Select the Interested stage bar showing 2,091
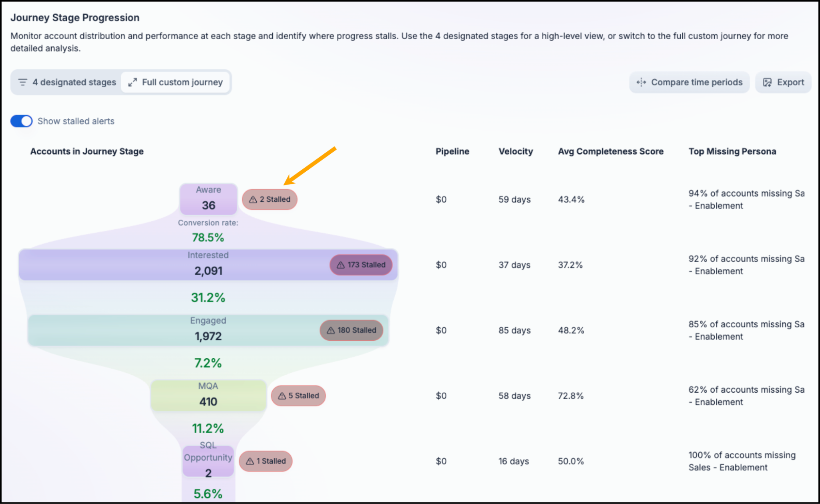This screenshot has height=504, width=820. [208, 265]
